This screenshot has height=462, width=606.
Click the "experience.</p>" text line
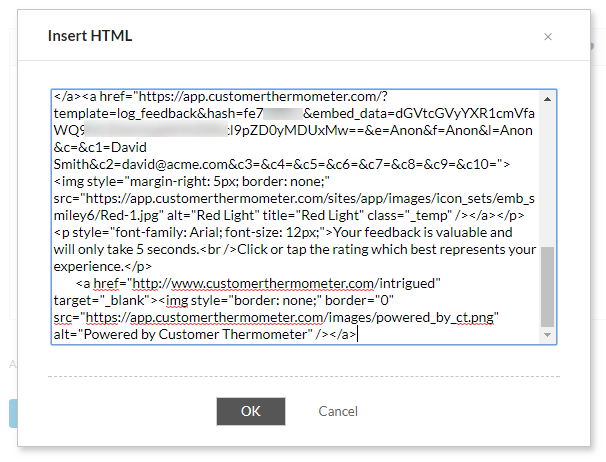[x=102, y=266]
